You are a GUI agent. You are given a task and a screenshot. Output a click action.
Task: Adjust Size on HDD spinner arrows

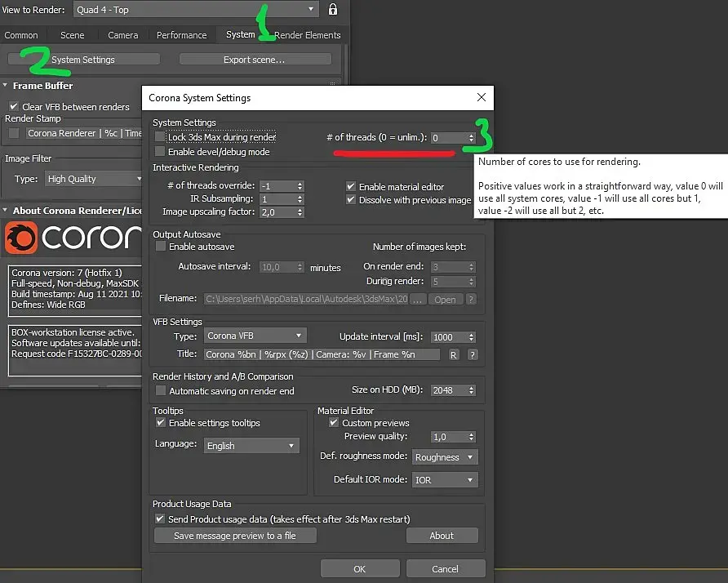(471, 390)
